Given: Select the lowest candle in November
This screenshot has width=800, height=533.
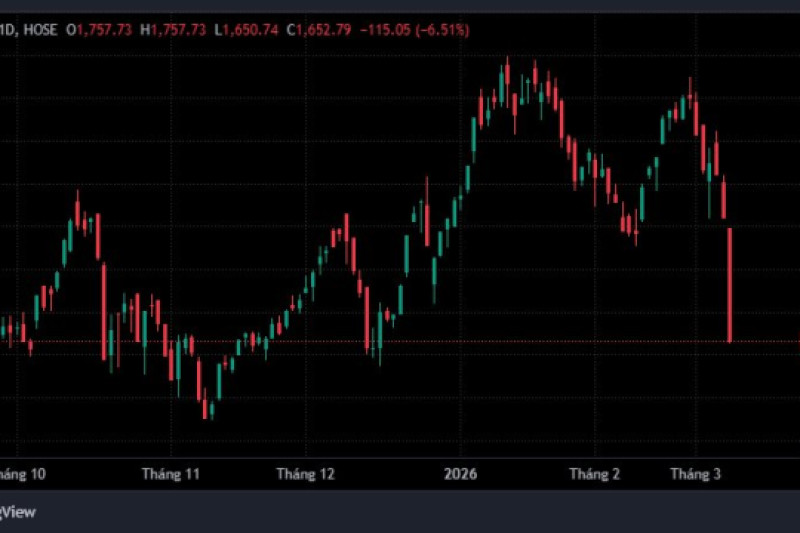Looking at the screenshot, I should (x=205, y=402).
